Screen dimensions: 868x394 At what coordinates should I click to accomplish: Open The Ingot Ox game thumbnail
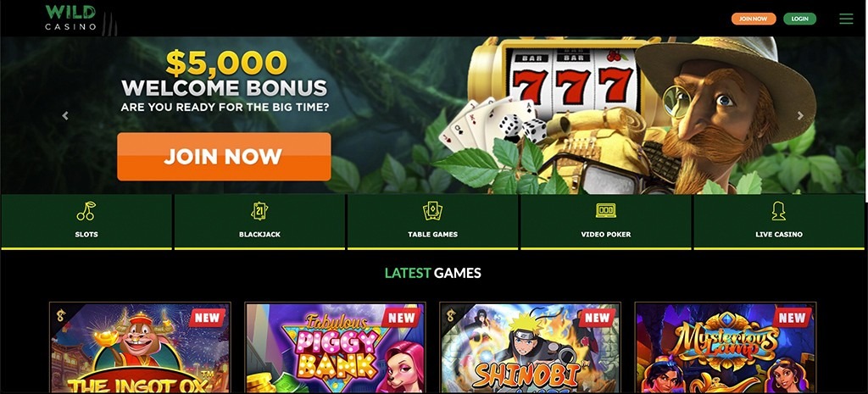(140, 347)
